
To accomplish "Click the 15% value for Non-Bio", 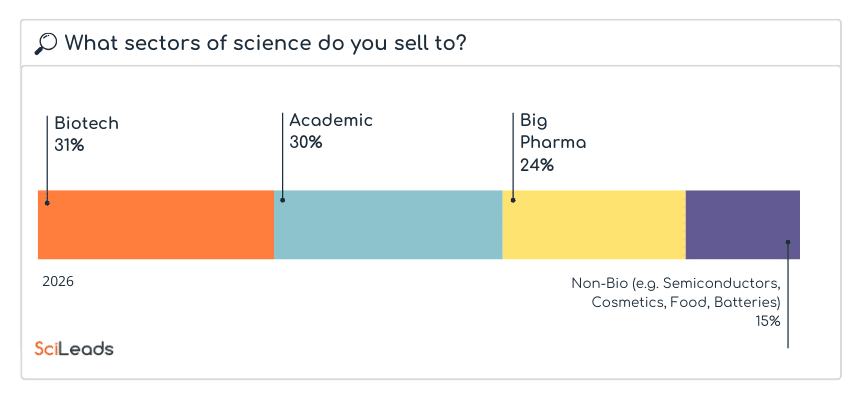I will (768, 321).
